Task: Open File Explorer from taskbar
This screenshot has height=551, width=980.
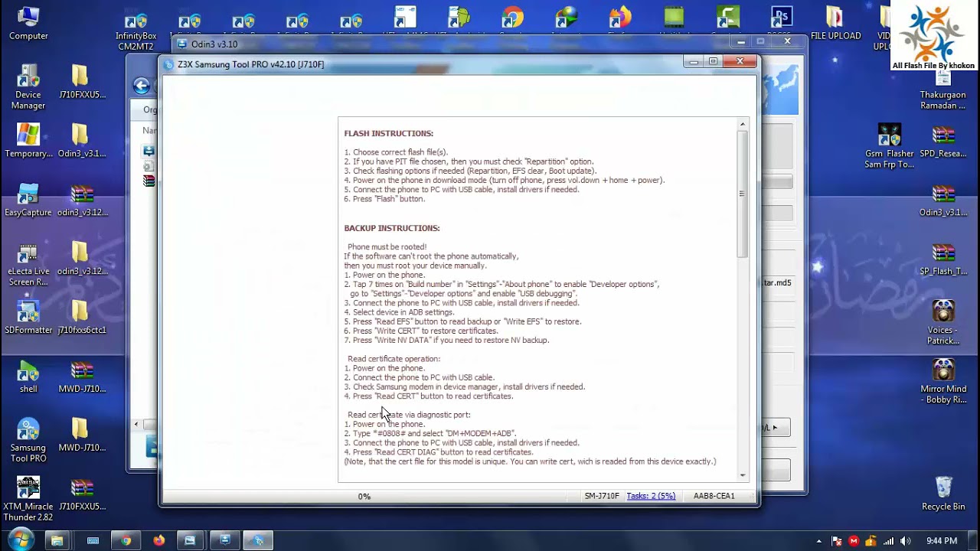Action: [x=57, y=540]
